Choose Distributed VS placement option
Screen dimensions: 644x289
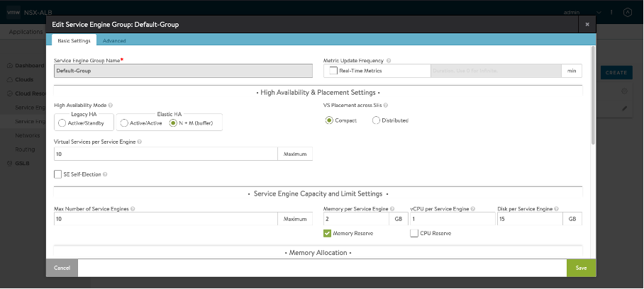click(x=377, y=120)
